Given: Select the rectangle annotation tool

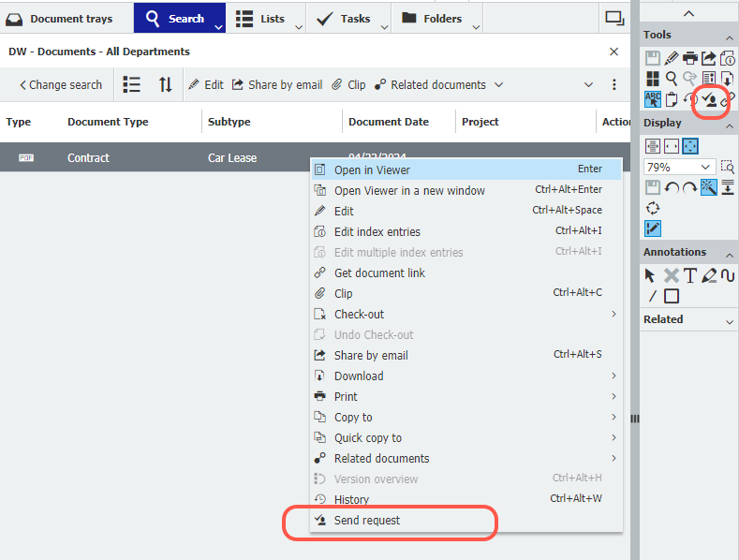Looking at the screenshot, I should (672, 296).
